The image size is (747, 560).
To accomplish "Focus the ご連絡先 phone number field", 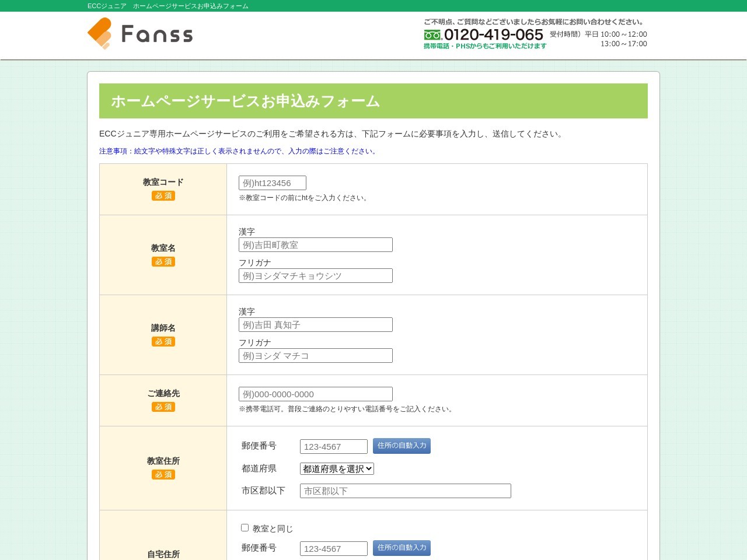I will click(x=315, y=394).
